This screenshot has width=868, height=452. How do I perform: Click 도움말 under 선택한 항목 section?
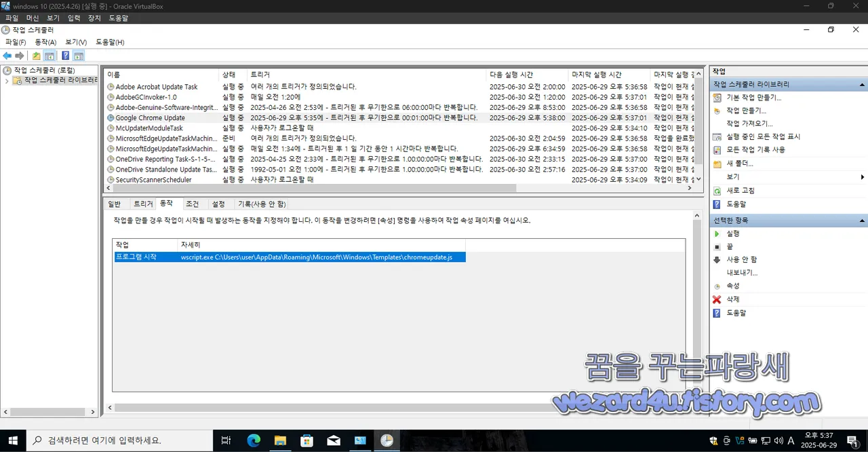[x=736, y=313]
